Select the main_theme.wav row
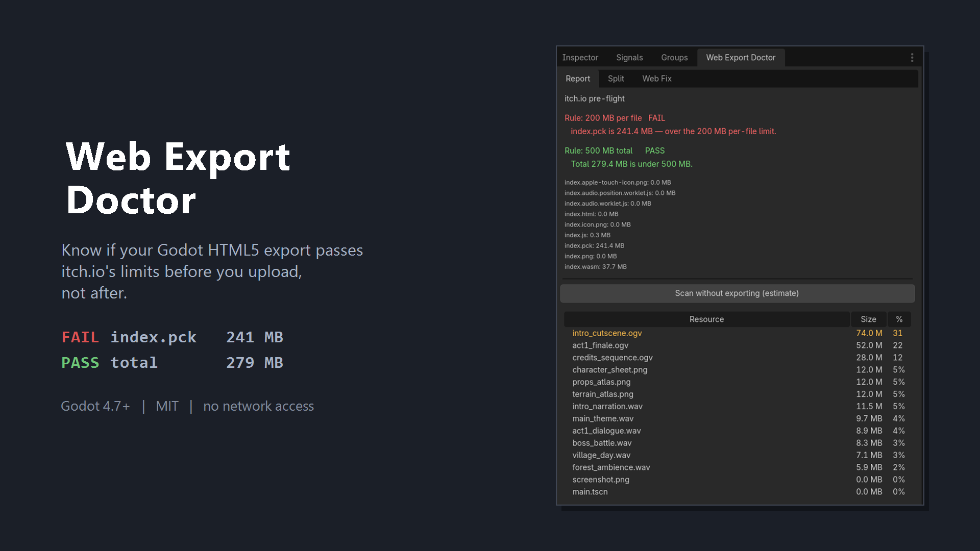This screenshot has width=980, height=551. (737, 419)
